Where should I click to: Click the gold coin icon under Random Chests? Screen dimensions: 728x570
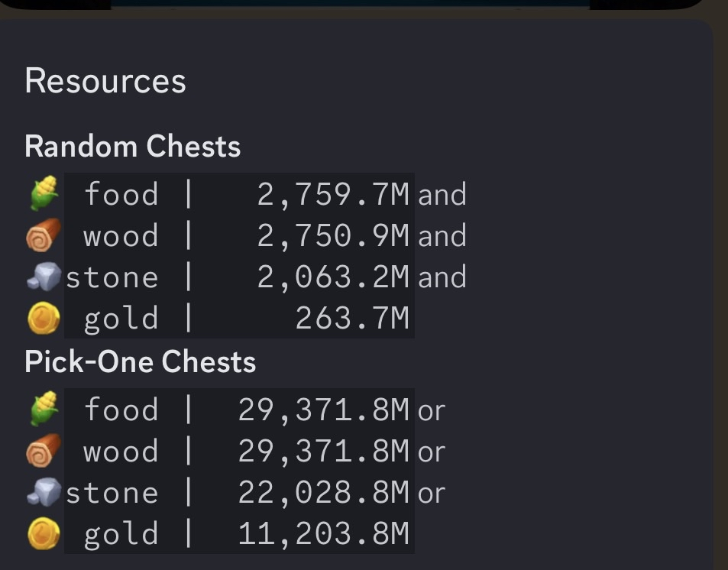[42, 319]
